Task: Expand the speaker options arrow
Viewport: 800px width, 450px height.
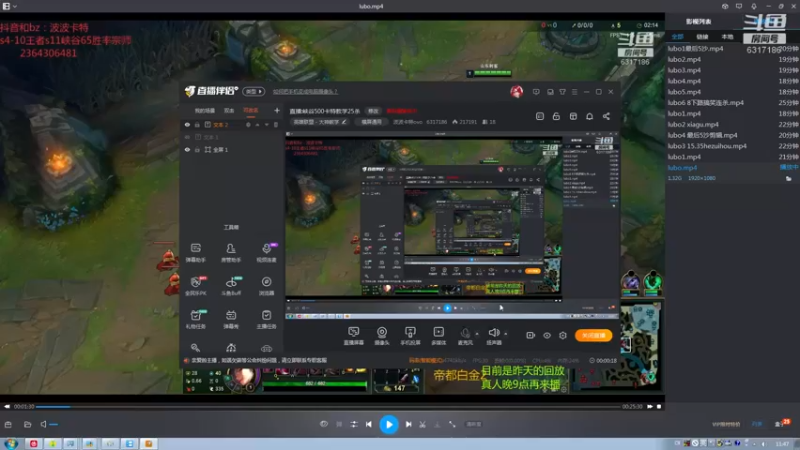Action: [506, 334]
